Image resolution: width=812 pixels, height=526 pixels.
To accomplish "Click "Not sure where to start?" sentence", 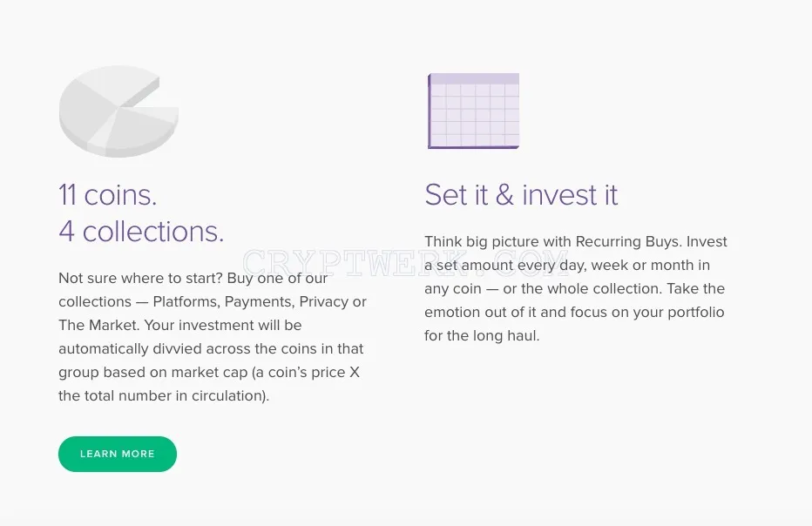I will 141,278.
